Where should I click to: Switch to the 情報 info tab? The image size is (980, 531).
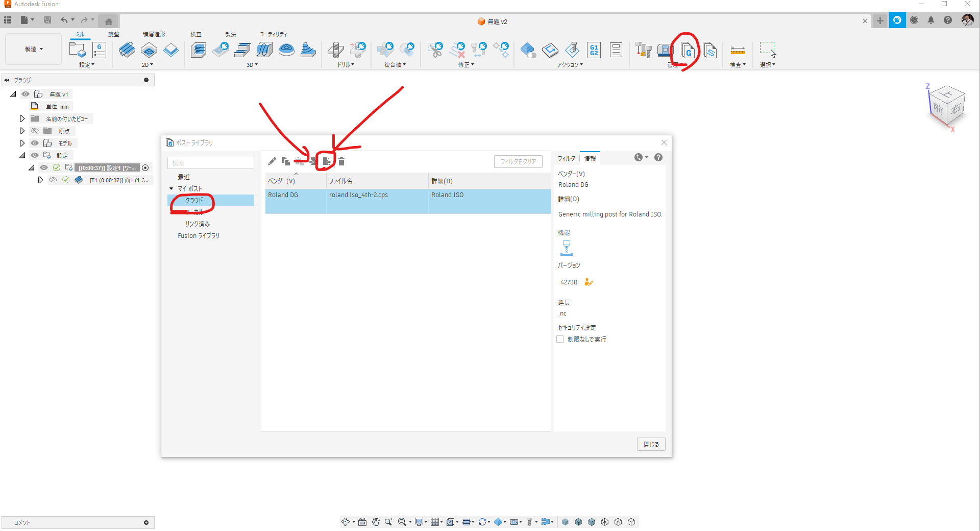590,158
